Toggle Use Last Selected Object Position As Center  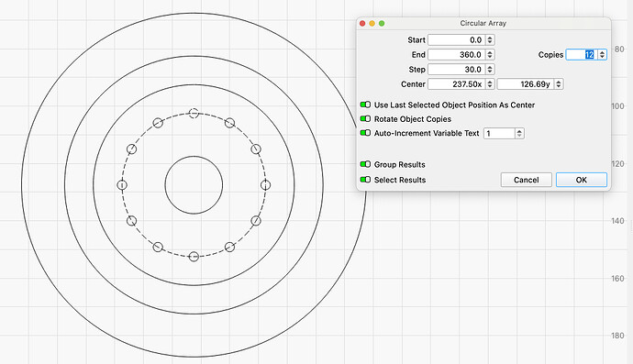365,105
